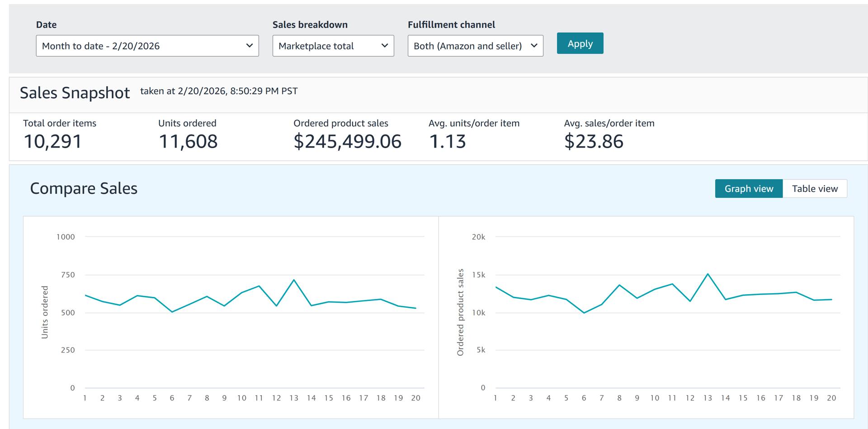Click the Ordered product sales amount $245,499.06
The image size is (868, 429).
[x=347, y=142]
